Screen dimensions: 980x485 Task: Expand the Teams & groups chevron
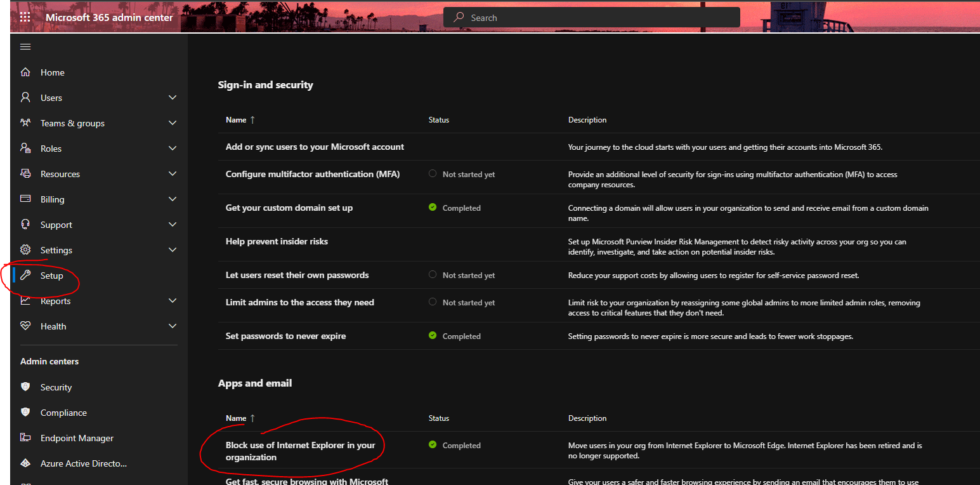[x=173, y=123]
